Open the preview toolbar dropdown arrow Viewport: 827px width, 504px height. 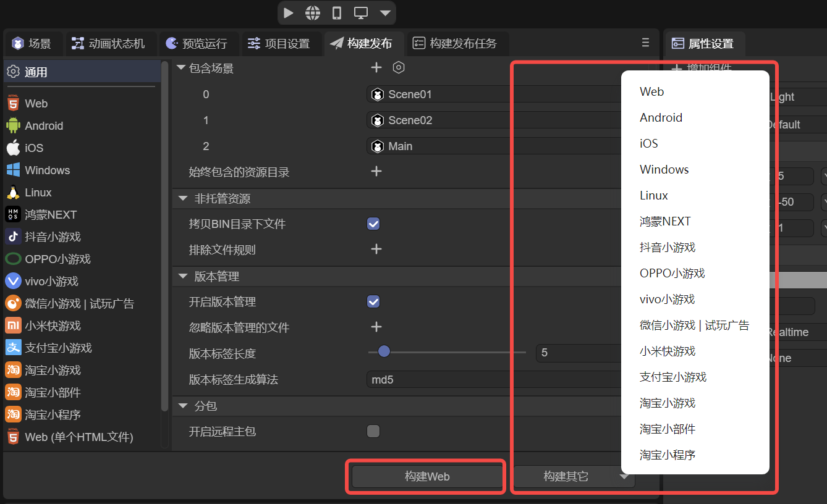point(385,13)
